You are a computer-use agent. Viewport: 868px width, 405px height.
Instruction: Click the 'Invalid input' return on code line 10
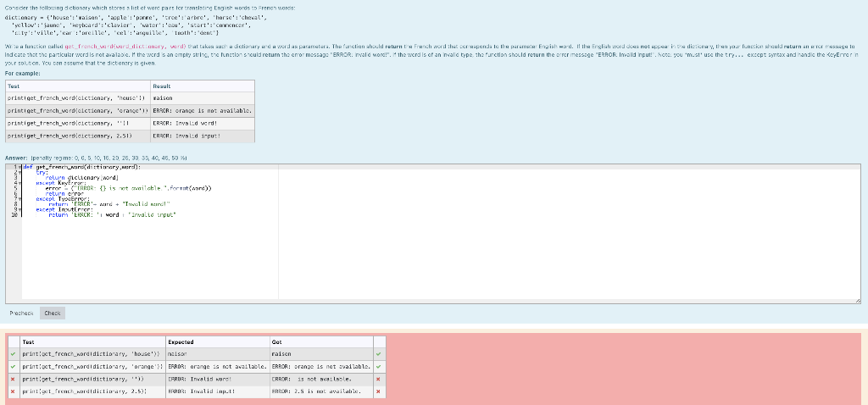point(113,214)
